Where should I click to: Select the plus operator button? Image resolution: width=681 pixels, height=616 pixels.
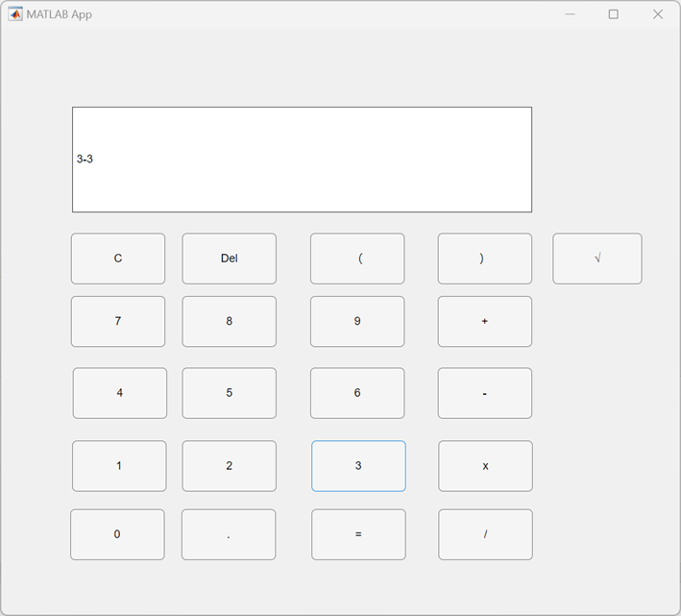485,322
